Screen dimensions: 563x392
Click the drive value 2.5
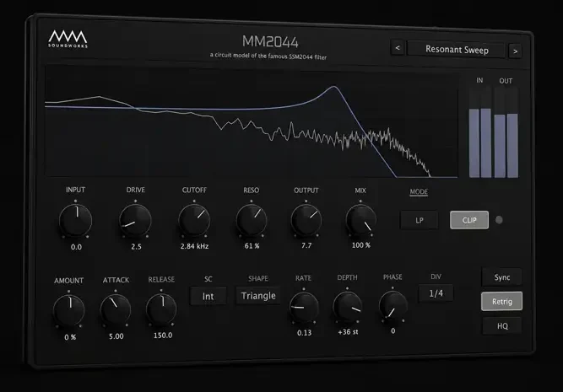click(136, 247)
